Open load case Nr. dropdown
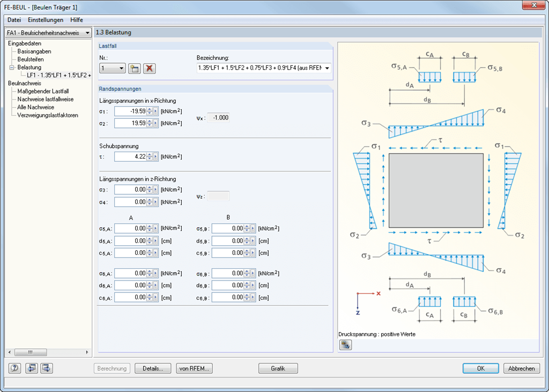 click(x=113, y=69)
